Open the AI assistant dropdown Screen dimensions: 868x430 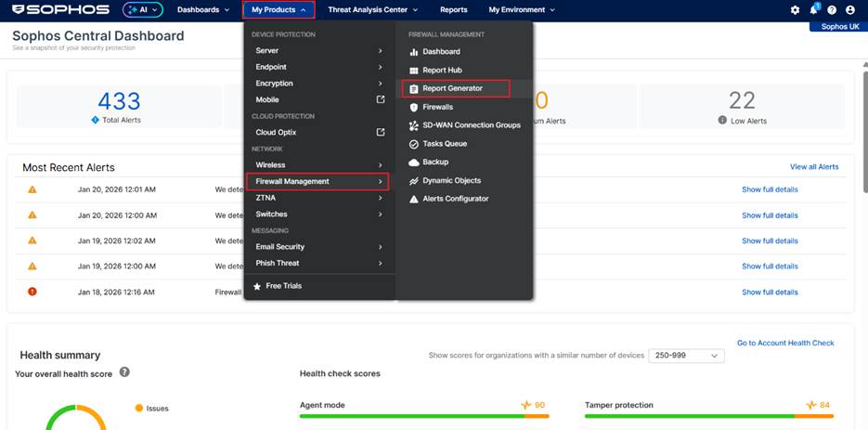coord(142,10)
